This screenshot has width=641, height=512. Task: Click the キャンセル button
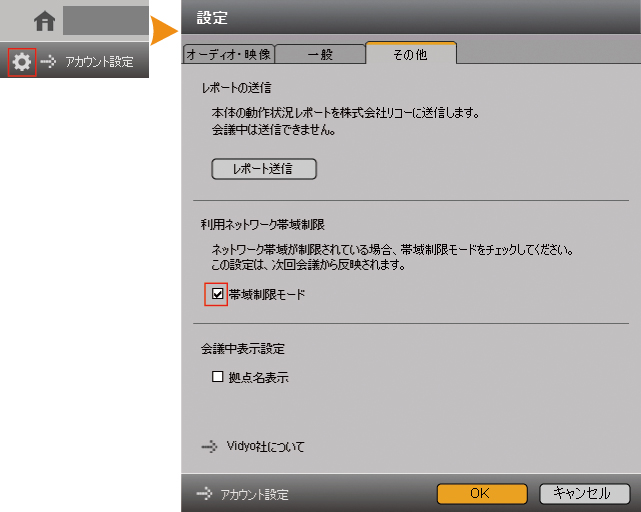click(x=584, y=494)
